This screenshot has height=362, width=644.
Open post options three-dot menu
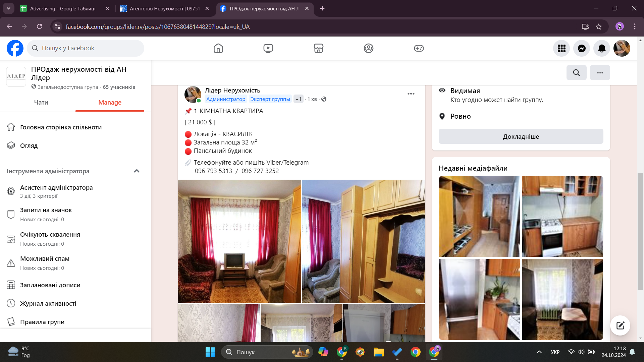(x=411, y=94)
